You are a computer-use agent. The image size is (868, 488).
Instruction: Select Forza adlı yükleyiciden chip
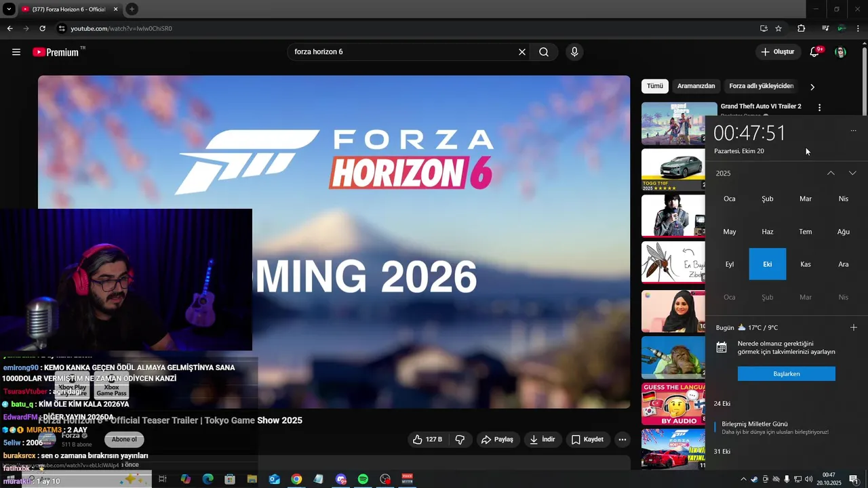[761, 86]
